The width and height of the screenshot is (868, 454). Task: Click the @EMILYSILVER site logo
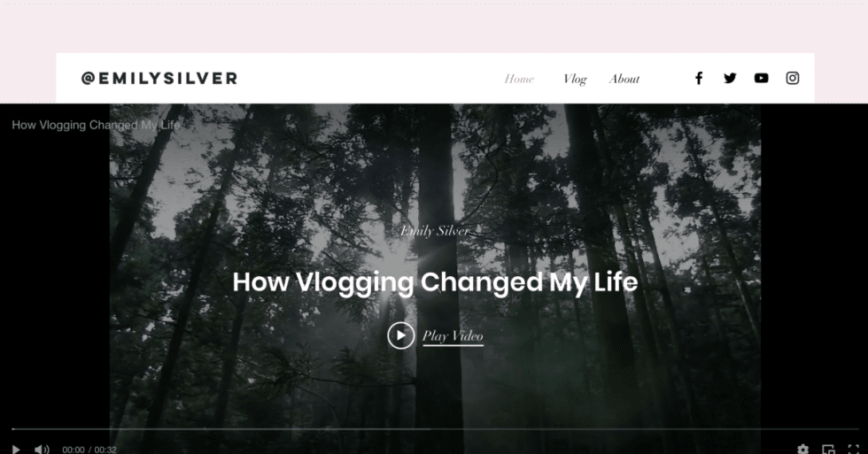[159, 79]
